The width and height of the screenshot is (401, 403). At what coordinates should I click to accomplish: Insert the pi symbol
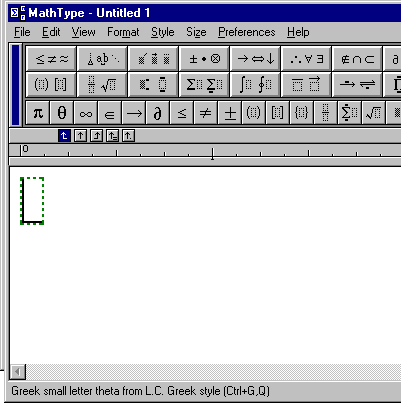pyautogui.click(x=38, y=113)
